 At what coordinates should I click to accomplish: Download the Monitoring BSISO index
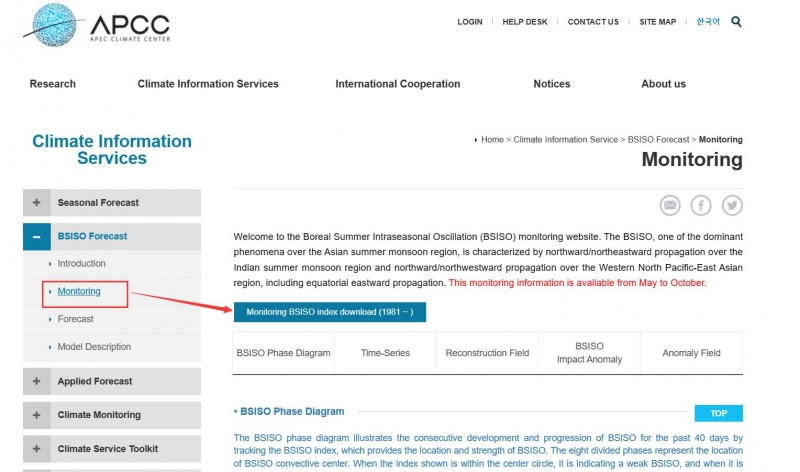(329, 312)
